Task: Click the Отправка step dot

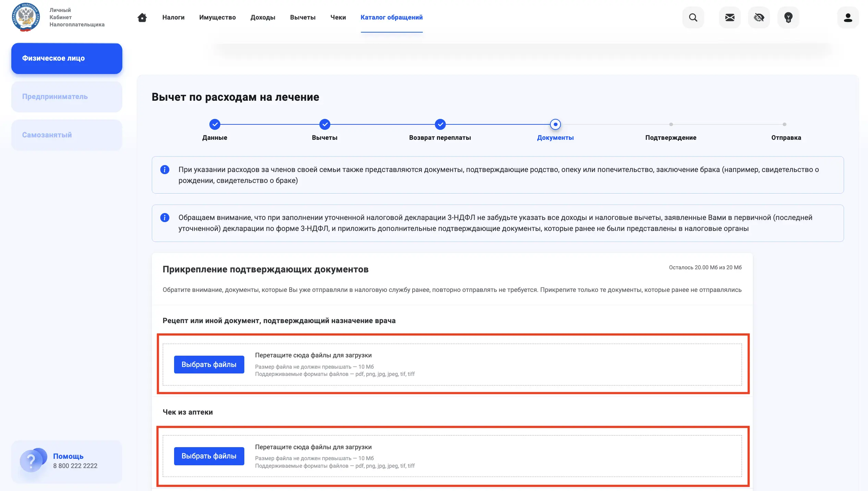Action: click(x=784, y=124)
